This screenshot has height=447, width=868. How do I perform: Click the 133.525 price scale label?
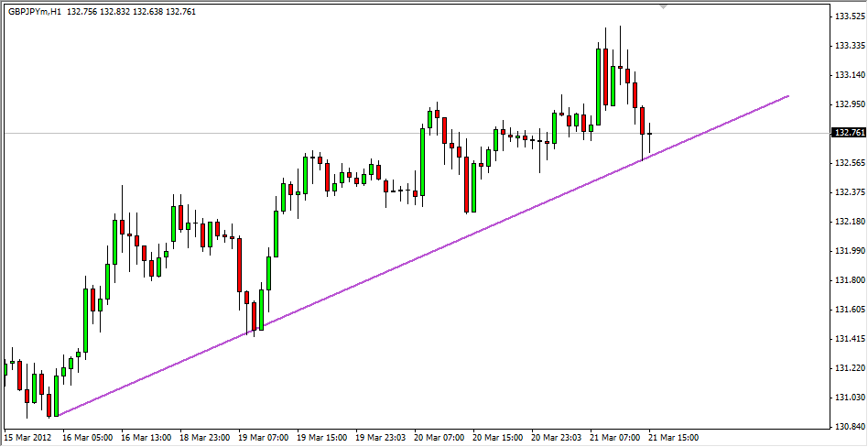point(848,16)
